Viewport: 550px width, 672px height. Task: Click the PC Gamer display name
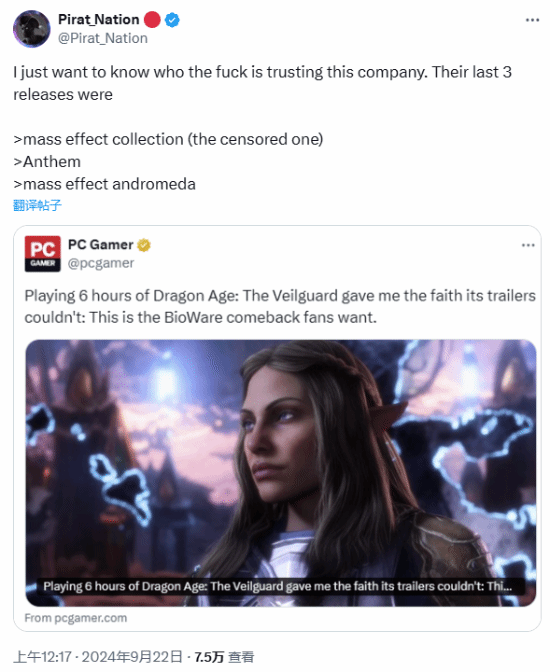(x=101, y=245)
